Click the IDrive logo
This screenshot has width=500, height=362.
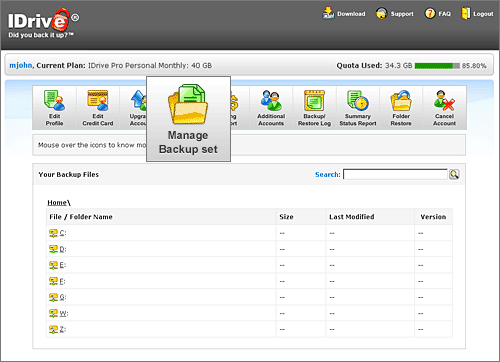pyautogui.click(x=43, y=23)
